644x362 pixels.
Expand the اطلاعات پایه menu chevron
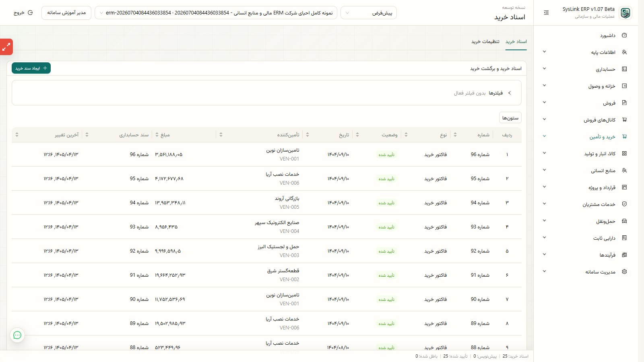544,51
